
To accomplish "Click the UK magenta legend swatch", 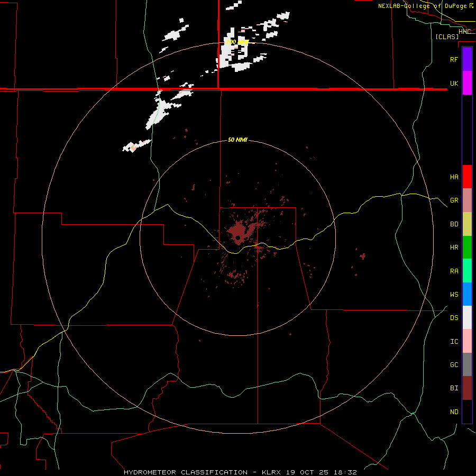I will coord(467,83).
